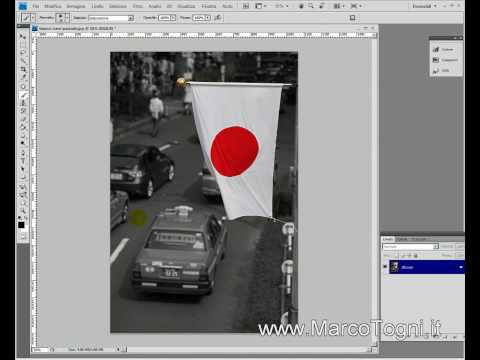Image resolution: width=480 pixels, height=360 pixels.
Task: Select the Shape tool
Action: 23,177
